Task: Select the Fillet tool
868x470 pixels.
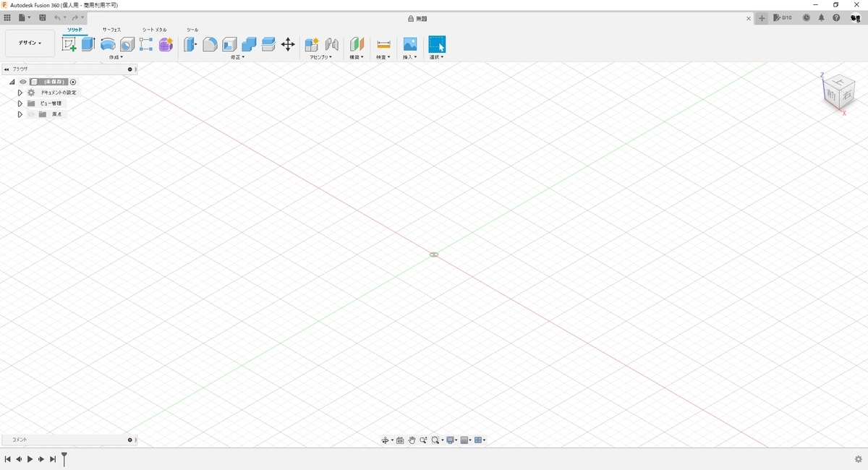Action: 210,44
